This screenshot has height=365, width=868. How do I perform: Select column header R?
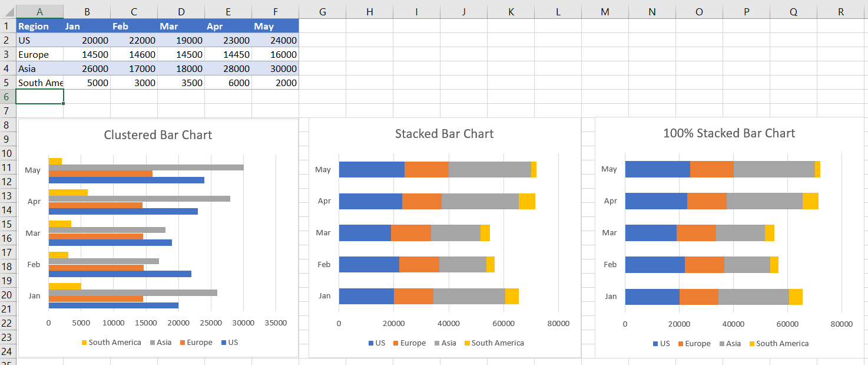point(840,12)
